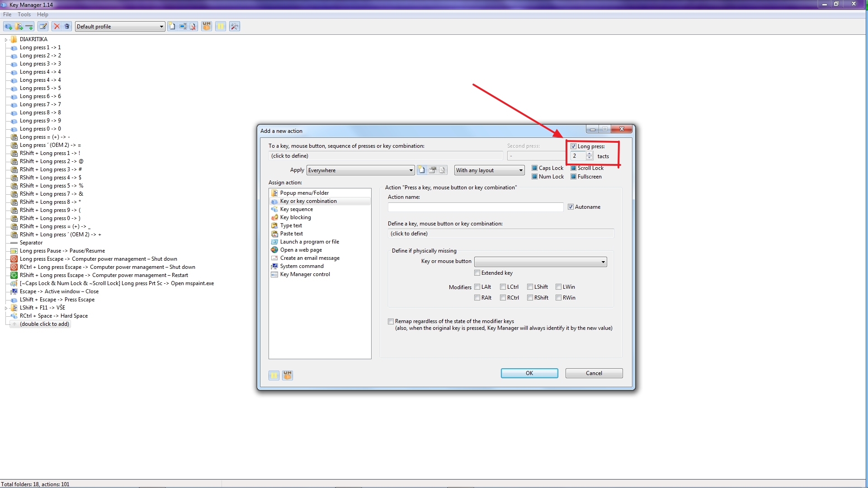Enable the Extended key checkbox

pyautogui.click(x=477, y=273)
